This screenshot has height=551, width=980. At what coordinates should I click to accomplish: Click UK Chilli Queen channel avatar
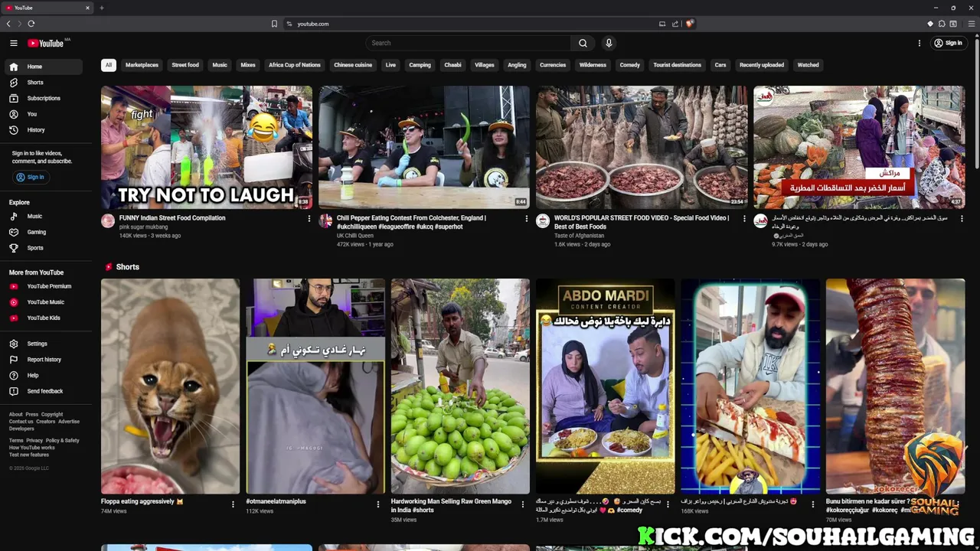pos(325,221)
